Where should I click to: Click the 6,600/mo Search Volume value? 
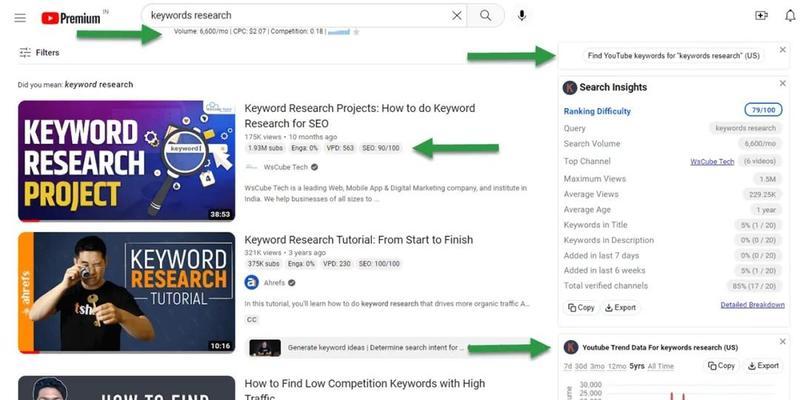[760, 144]
